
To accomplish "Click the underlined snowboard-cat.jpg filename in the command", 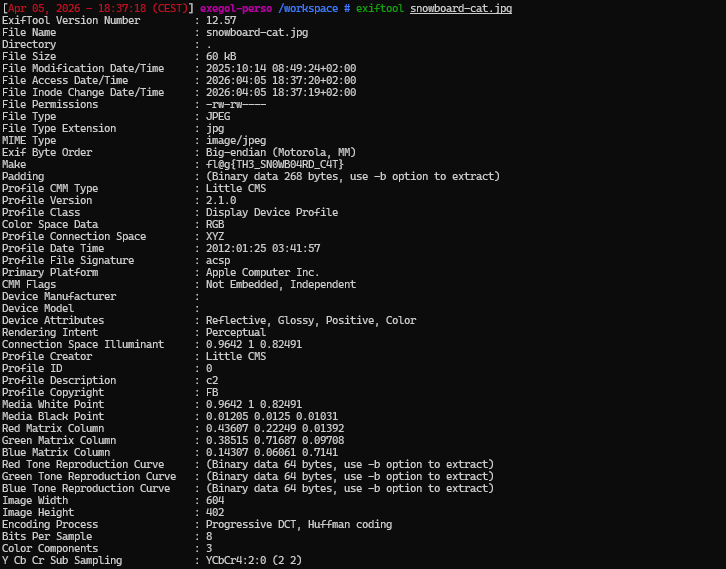I will click(x=460, y=8).
